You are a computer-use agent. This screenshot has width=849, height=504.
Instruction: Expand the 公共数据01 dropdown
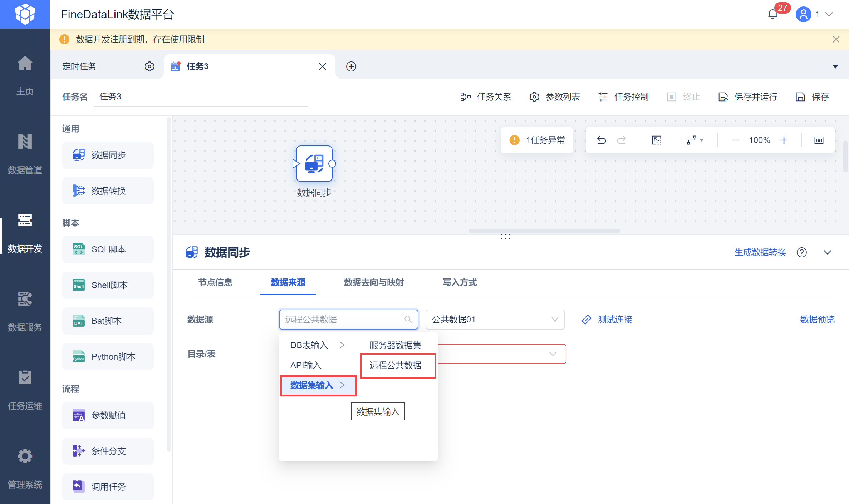[x=495, y=320]
